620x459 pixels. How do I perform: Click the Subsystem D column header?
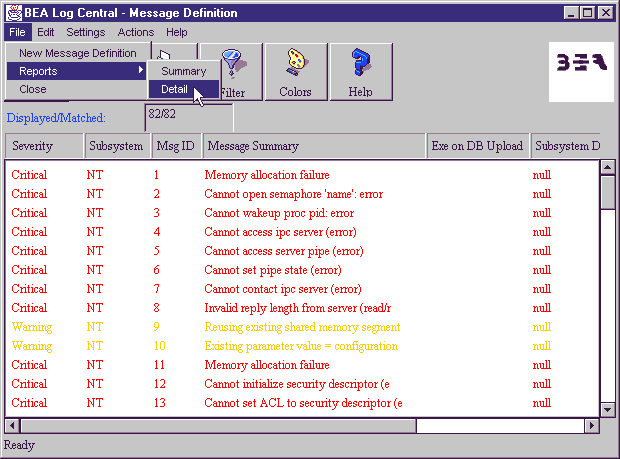[x=565, y=146]
